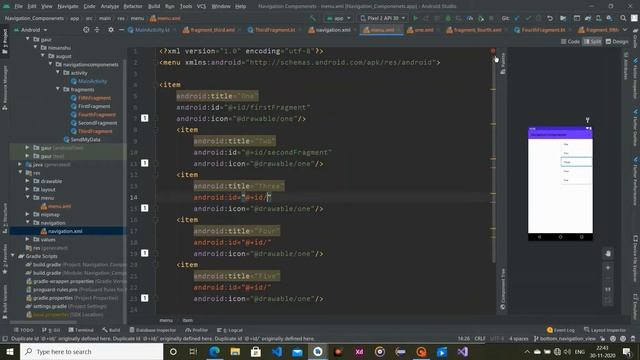The image size is (640, 360).
Task: Click the bottom_navigation_view git branch widget
Action: pyautogui.click(x=564, y=339)
